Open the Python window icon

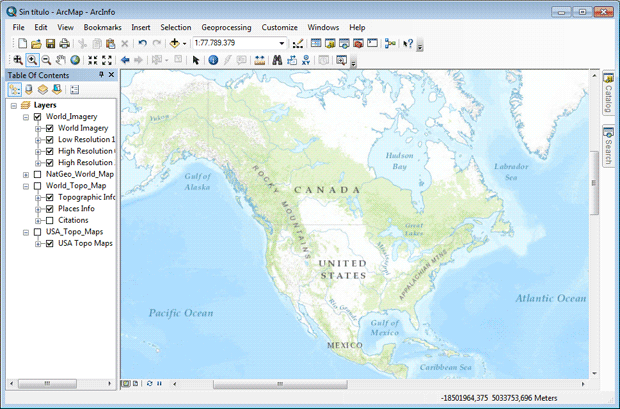372,43
